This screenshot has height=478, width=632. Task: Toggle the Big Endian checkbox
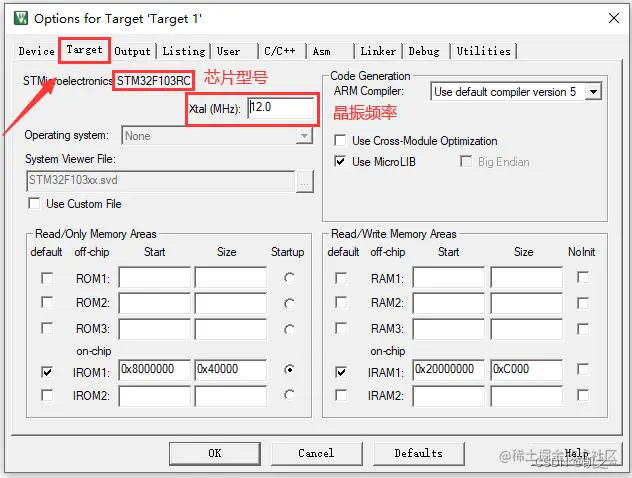[466, 162]
